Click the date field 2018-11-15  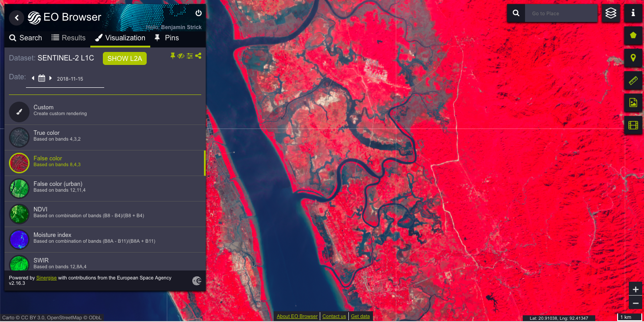click(70, 79)
